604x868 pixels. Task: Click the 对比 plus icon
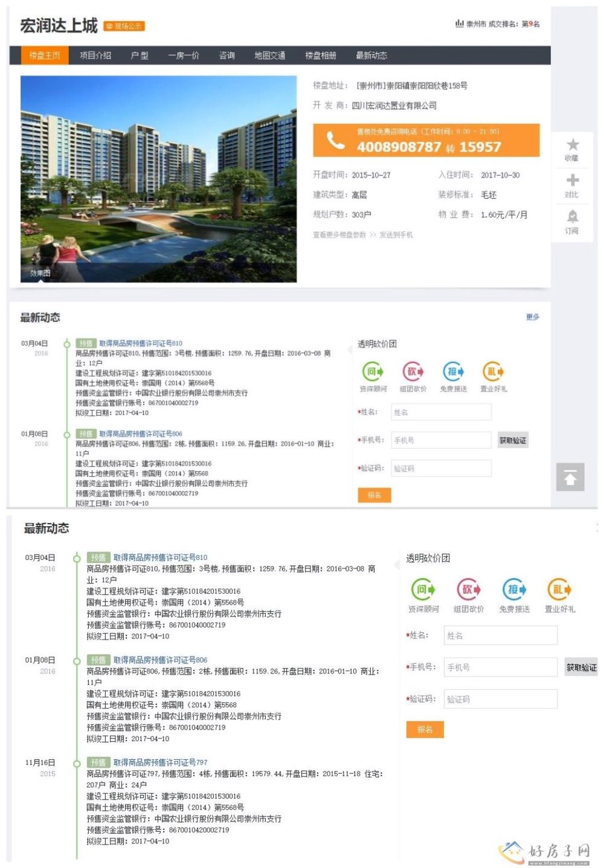click(x=572, y=181)
